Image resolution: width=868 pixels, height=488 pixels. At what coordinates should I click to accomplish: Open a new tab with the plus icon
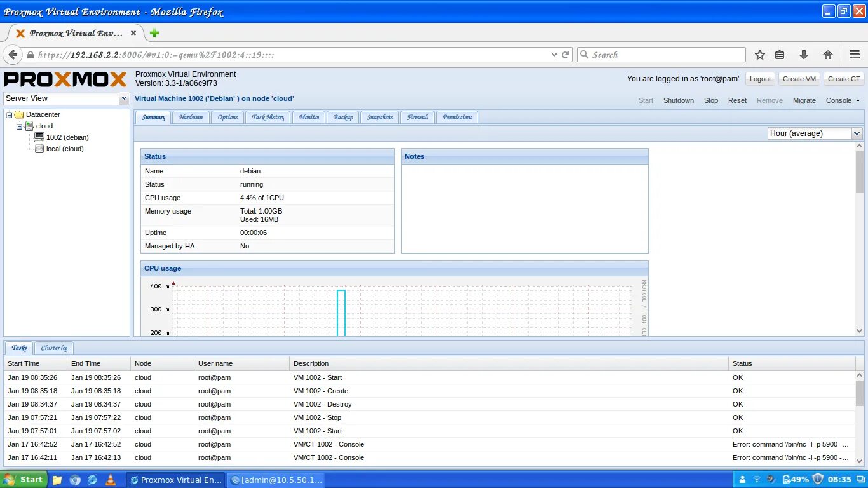(154, 33)
